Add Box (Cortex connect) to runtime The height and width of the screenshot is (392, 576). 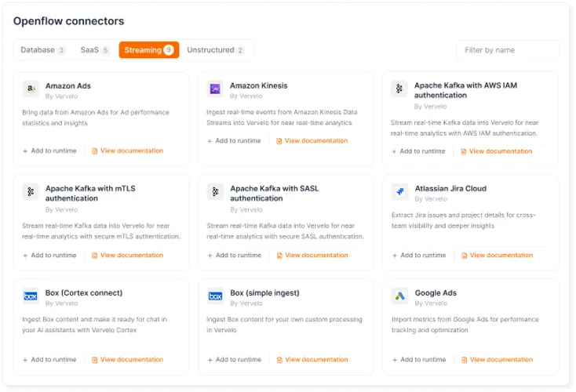point(49,360)
